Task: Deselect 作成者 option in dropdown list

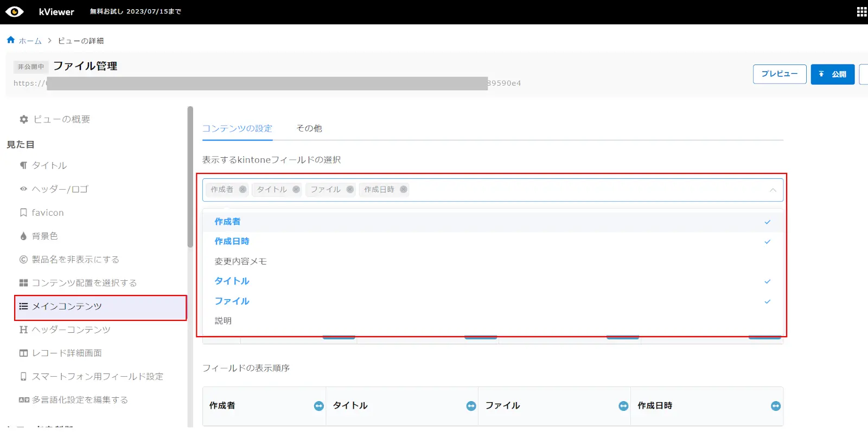Action: tap(227, 222)
